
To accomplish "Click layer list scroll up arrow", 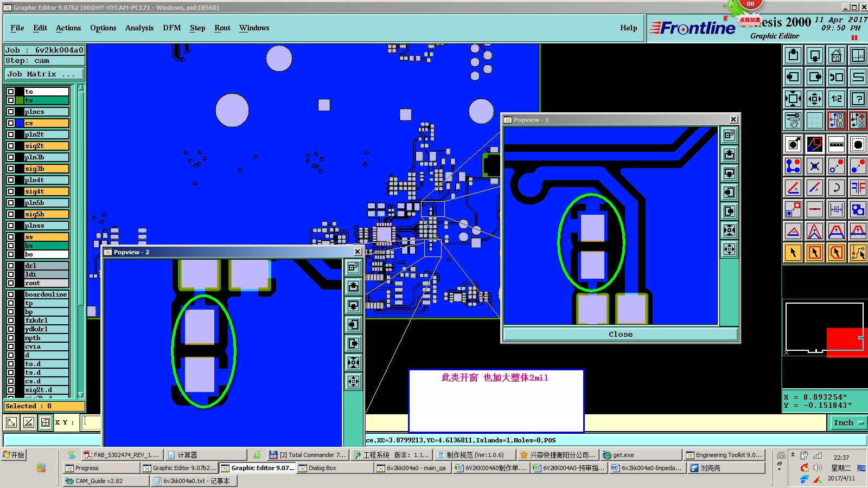I will [81, 88].
